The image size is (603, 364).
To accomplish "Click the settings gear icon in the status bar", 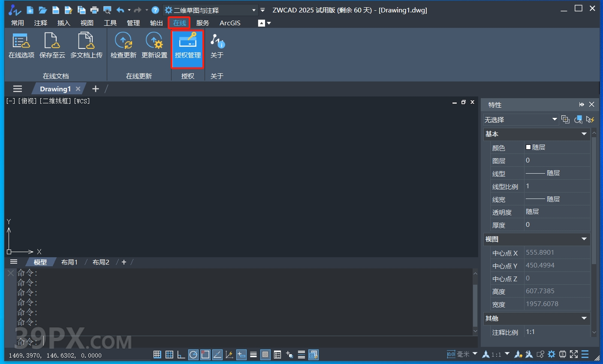I will 552,354.
